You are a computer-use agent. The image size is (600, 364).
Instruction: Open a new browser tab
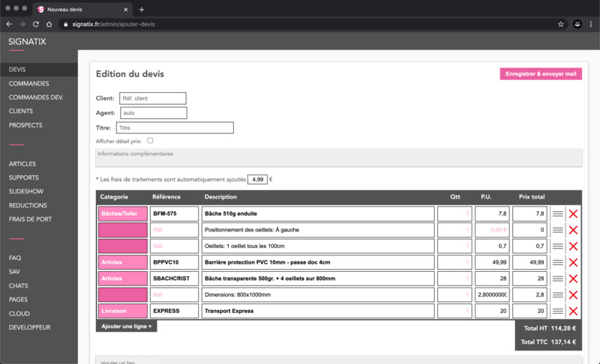[142, 9]
